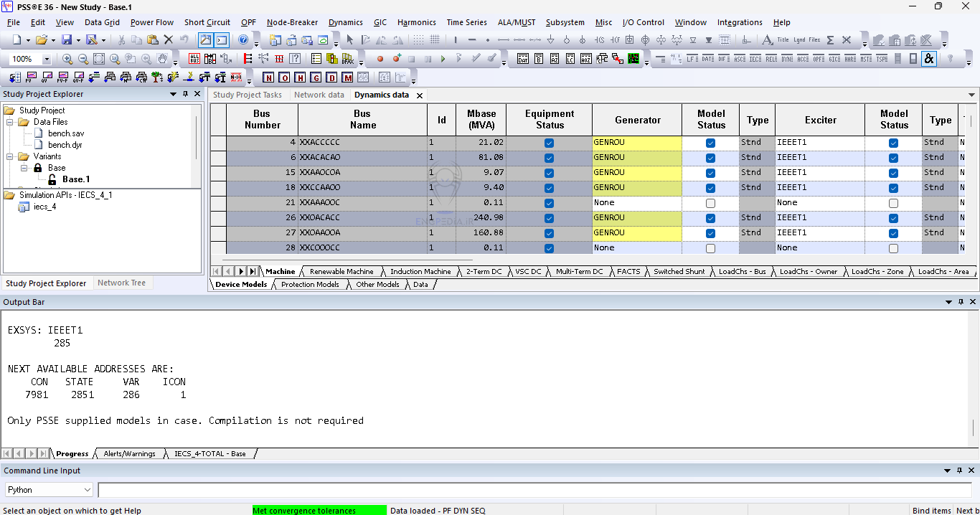
Task: Click the PV analysis toolbar icon
Action: click(x=31, y=77)
